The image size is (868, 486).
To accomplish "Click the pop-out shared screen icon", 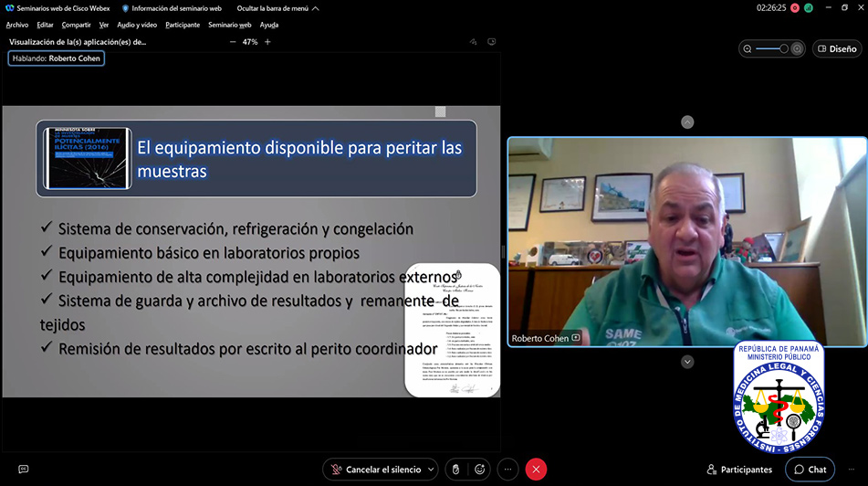I will tap(492, 42).
